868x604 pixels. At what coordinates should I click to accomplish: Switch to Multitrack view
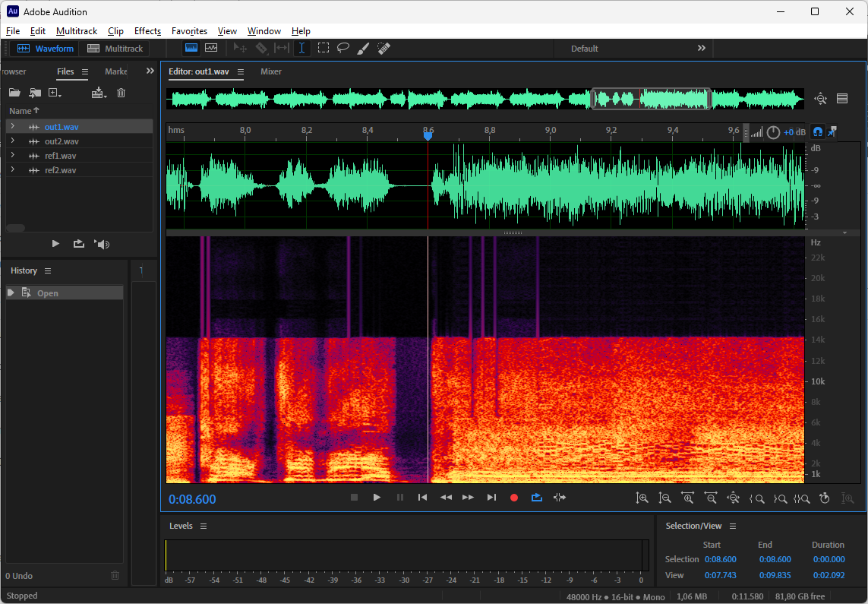point(115,49)
